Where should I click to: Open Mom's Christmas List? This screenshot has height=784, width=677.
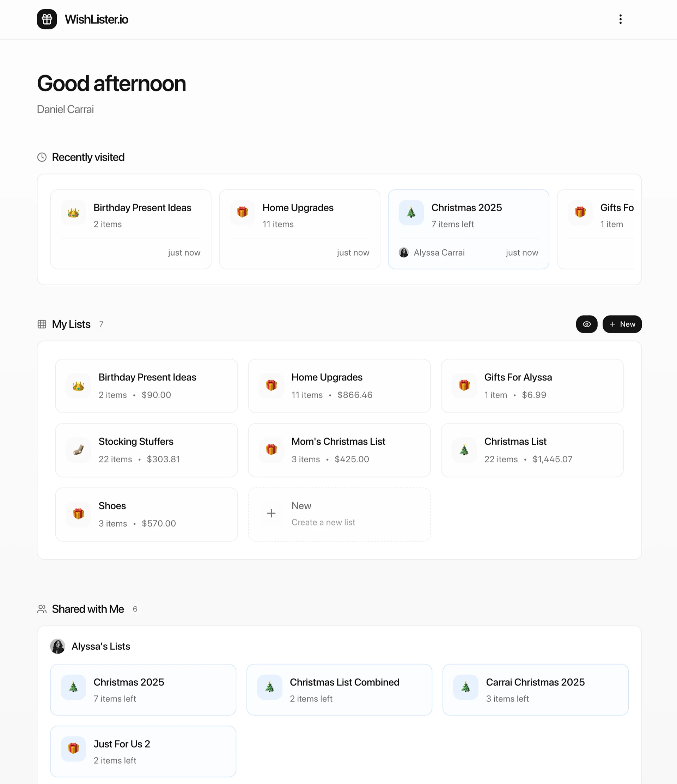point(339,450)
